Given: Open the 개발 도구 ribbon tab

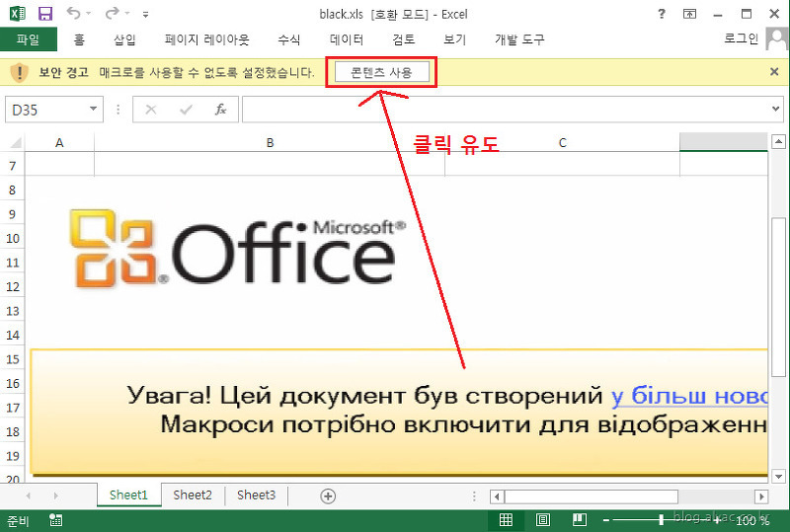Looking at the screenshot, I should (x=519, y=39).
